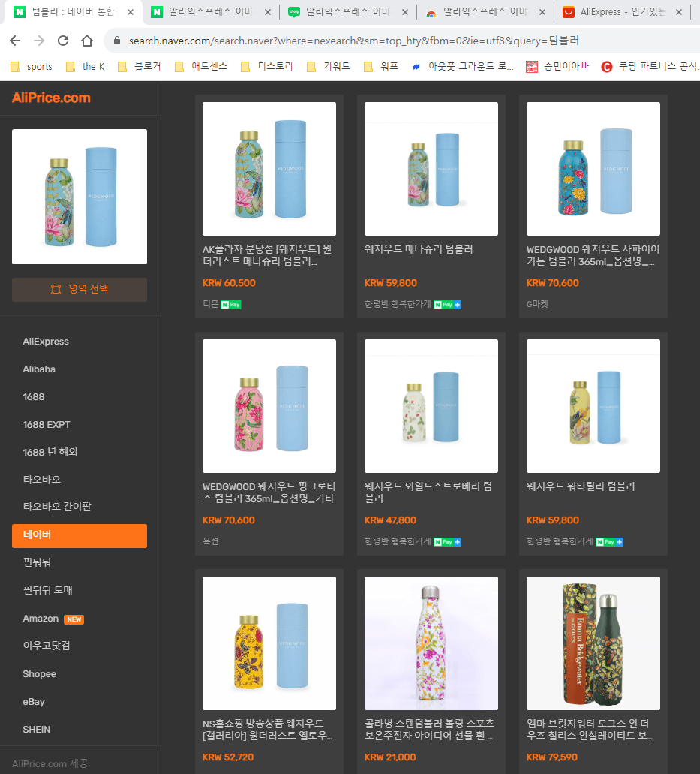The height and width of the screenshot is (774, 700).
Task: Click the 영역 선택 button
Action: [80, 289]
